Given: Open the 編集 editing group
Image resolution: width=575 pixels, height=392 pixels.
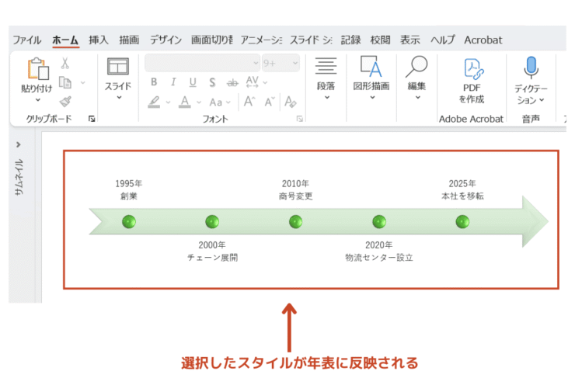Looking at the screenshot, I should click(x=416, y=78).
